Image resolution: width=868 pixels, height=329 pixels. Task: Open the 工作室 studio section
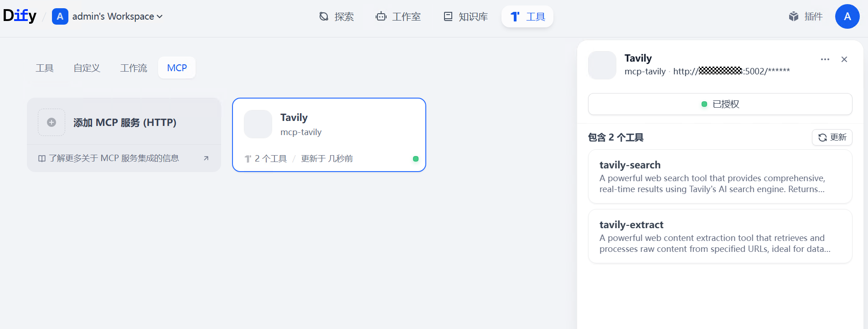[398, 17]
